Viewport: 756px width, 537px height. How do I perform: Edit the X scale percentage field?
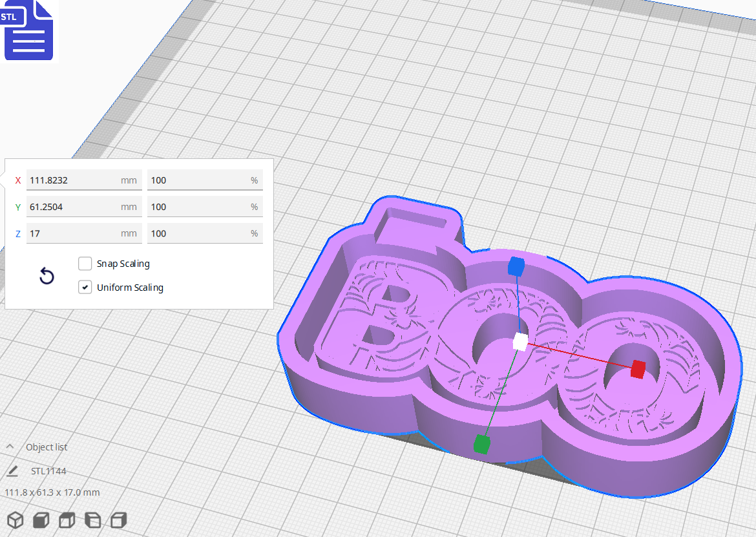click(205, 180)
